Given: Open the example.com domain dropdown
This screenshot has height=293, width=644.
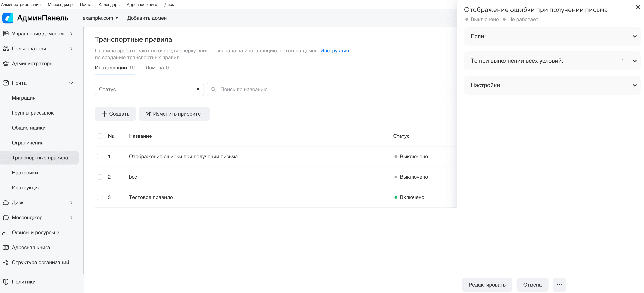Looking at the screenshot, I should [x=100, y=18].
